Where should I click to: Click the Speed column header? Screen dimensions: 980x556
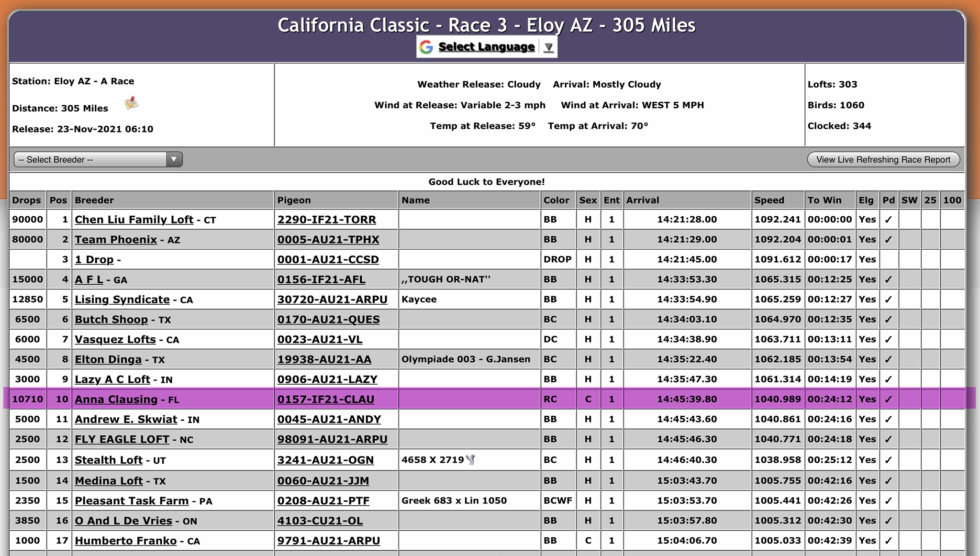tap(769, 200)
